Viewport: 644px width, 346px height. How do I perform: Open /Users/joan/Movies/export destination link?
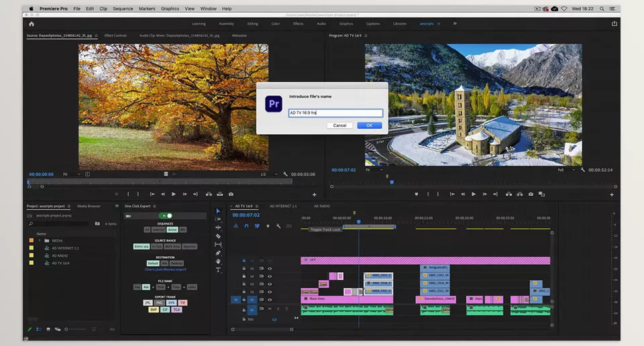click(x=165, y=270)
